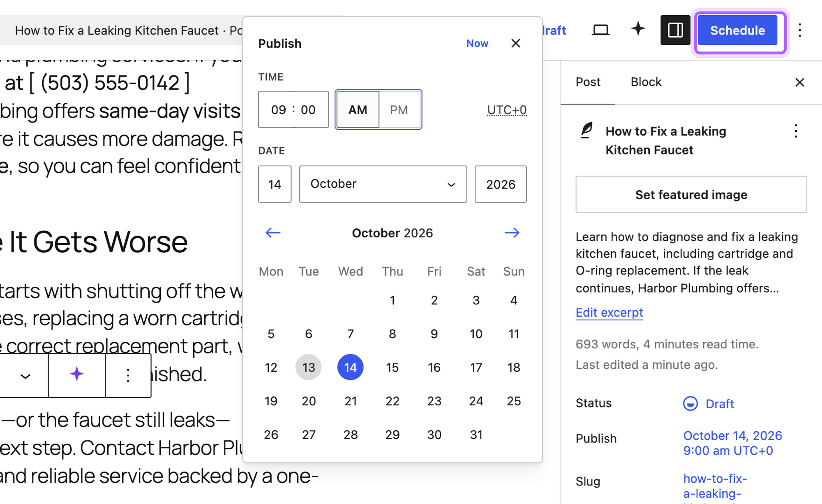Go to previous month in calendar
This screenshot has height=504, width=822.
[273, 233]
